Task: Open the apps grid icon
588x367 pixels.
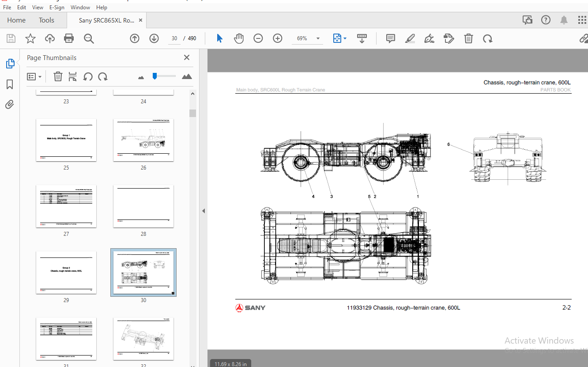Action: pyautogui.click(x=582, y=20)
